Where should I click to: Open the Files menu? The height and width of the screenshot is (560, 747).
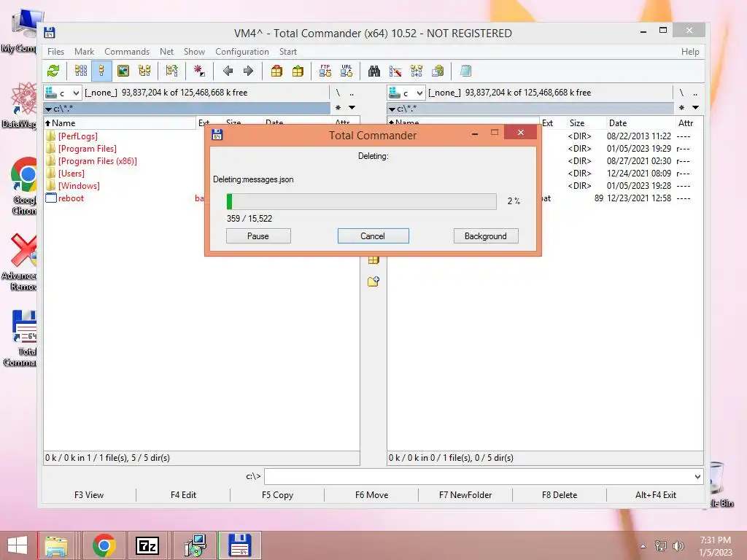[x=55, y=52]
